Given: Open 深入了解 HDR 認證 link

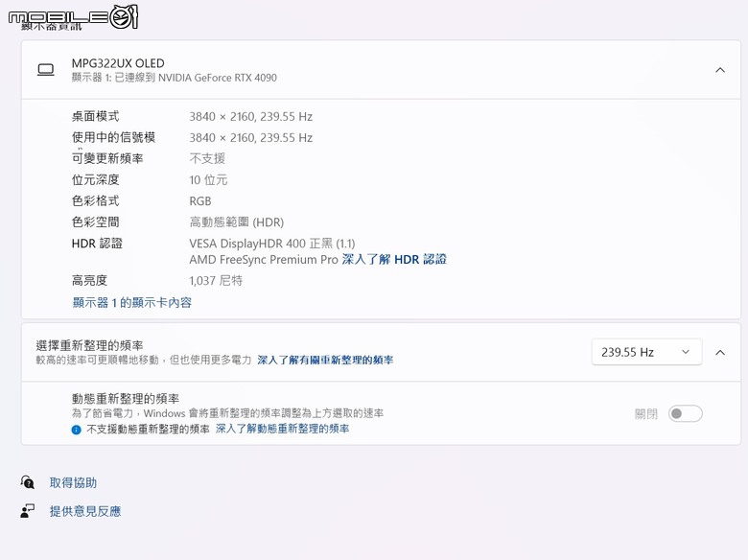Looking at the screenshot, I should (x=394, y=260).
